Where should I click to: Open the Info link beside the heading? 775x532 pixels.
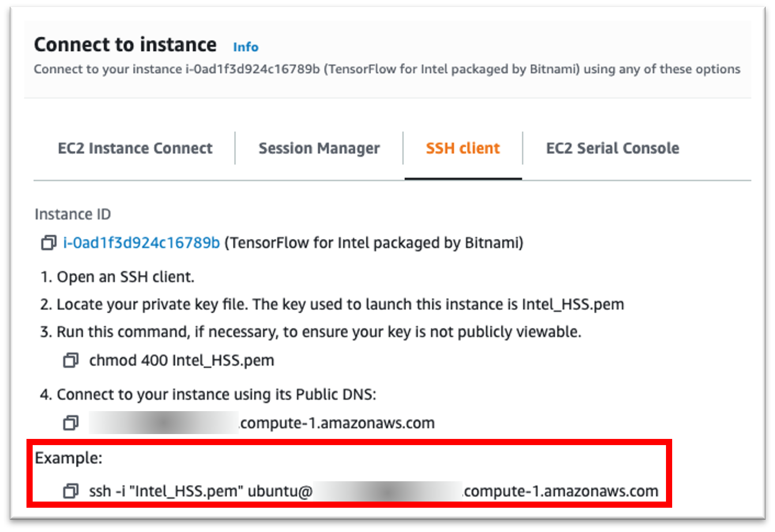click(x=245, y=47)
